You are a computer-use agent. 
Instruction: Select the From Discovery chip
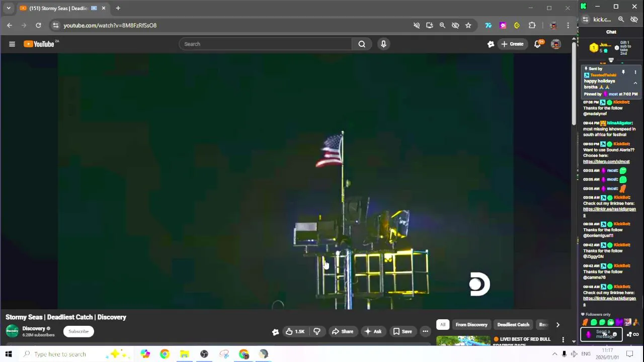[471, 324]
